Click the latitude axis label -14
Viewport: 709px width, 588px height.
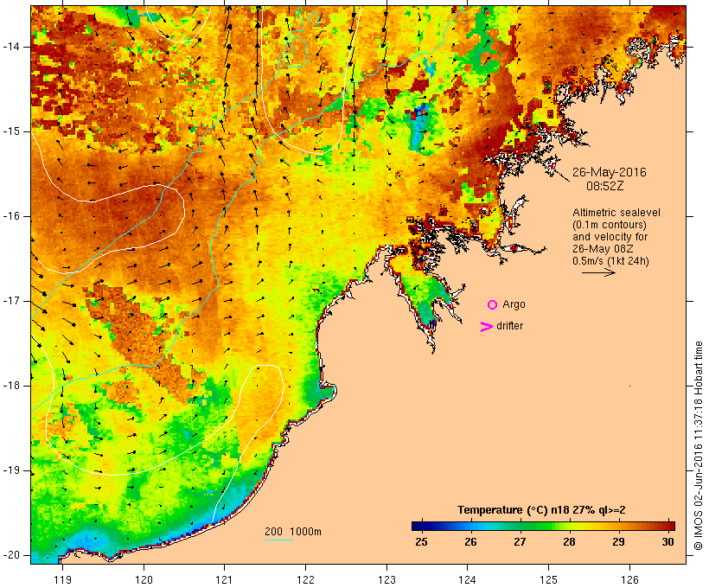coord(11,47)
